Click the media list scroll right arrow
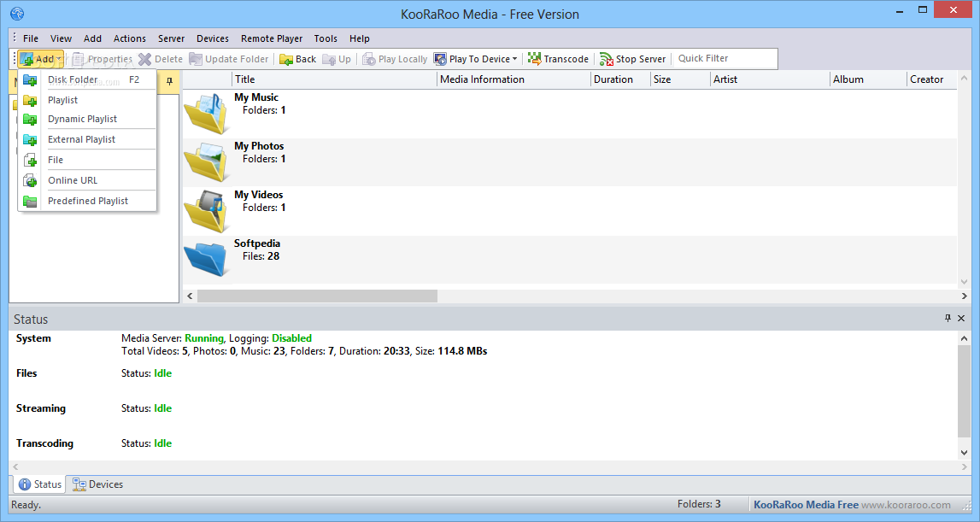The height and width of the screenshot is (522, 980). coord(964,296)
